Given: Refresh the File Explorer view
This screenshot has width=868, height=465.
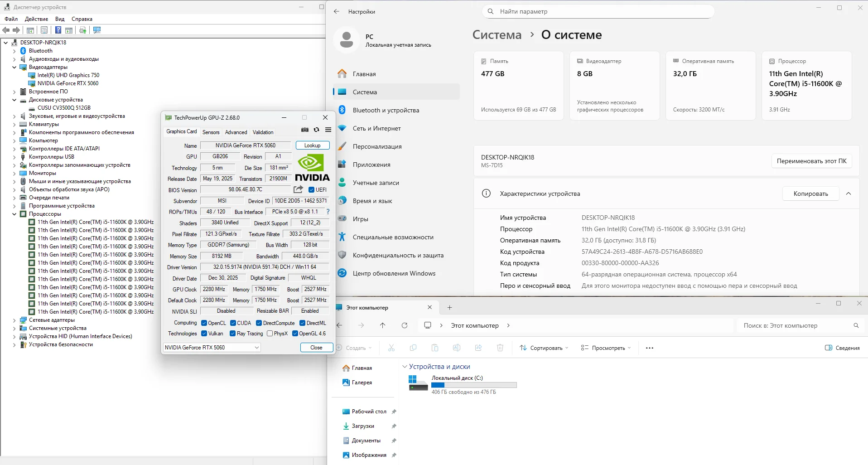Looking at the screenshot, I should (x=405, y=325).
